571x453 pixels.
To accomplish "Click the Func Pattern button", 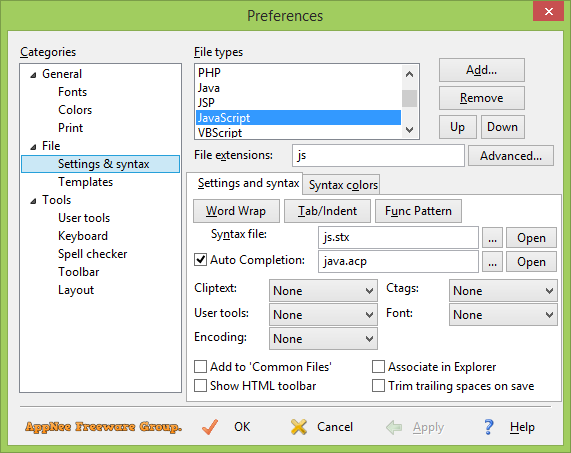I will coord(418,211).
